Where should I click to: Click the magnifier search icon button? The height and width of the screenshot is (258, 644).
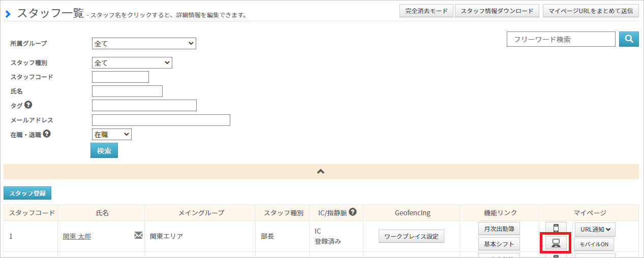[629, 39]
